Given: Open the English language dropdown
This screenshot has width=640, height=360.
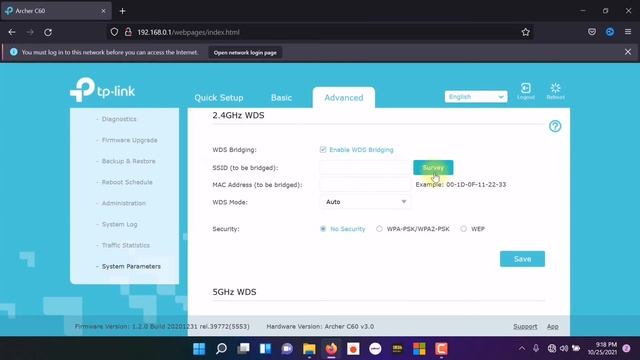Looking at the screenshot, I should pos(476,97).
